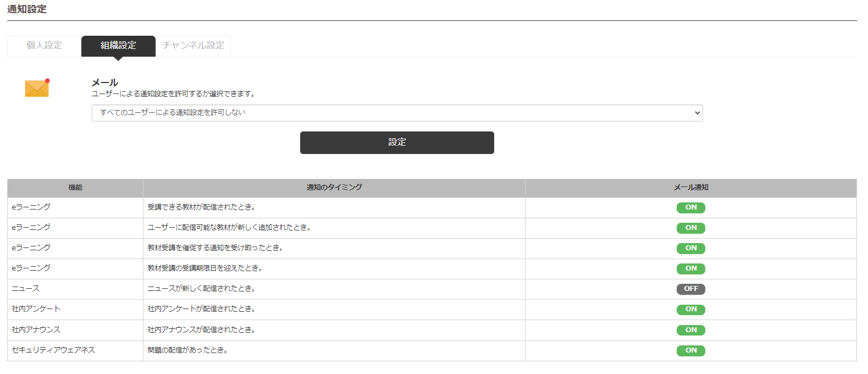Disable mail for 教材受講を催促する通知 row
Image resolution: width=868 pixels, height=374 pixels.
(x=690, y=248)
